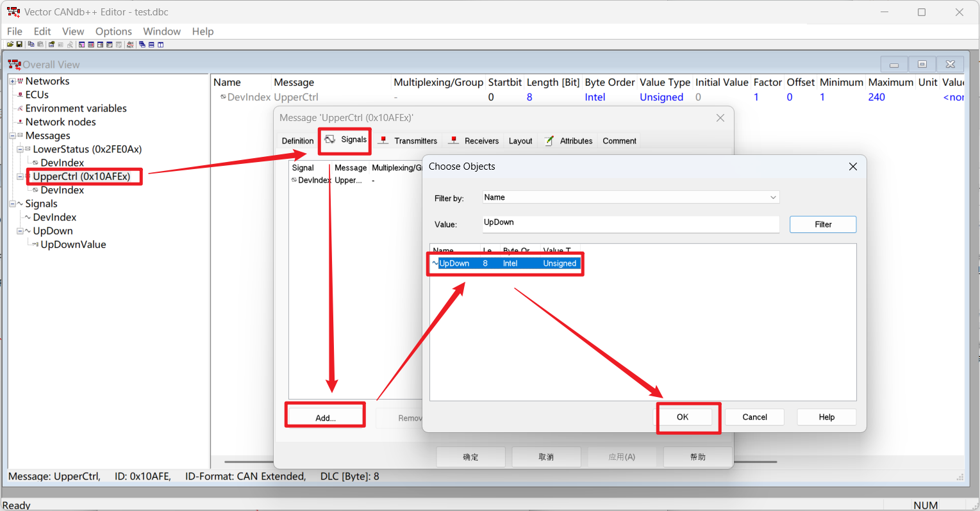Screen dimensions: 980x511
Task: Collapse the Messages tree node
Action: [12, 136]
